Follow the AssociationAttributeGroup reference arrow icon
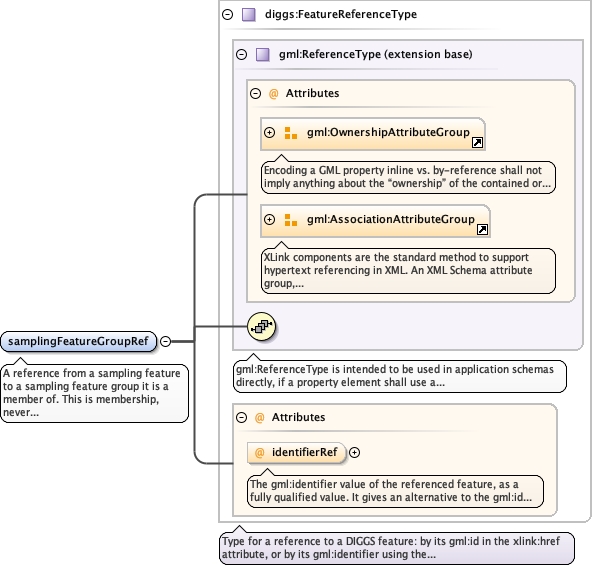Screen dimensions: 593x568 [482, 230]
